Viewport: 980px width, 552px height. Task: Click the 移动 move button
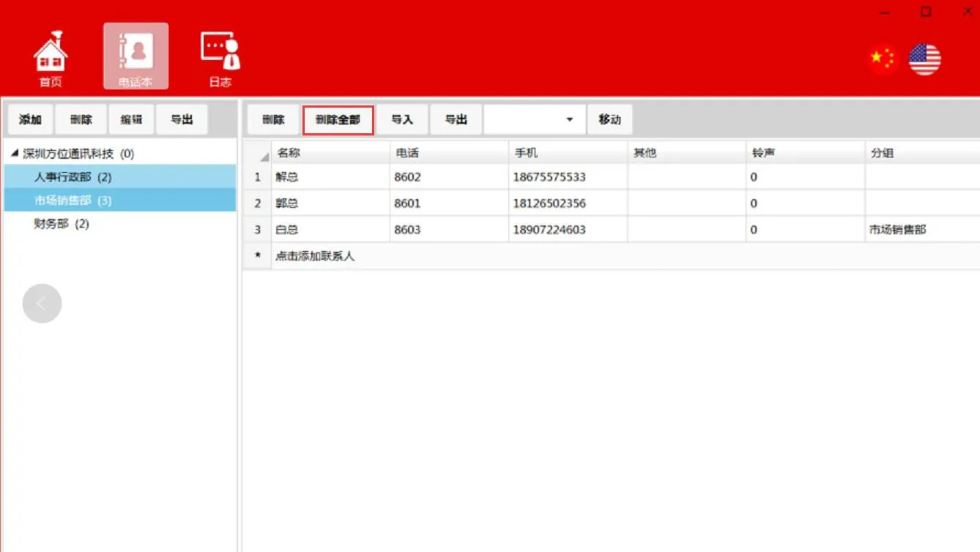610,119
